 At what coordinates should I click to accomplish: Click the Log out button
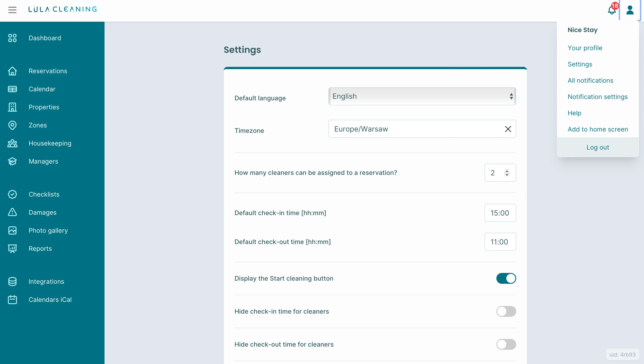click(598, 147)
